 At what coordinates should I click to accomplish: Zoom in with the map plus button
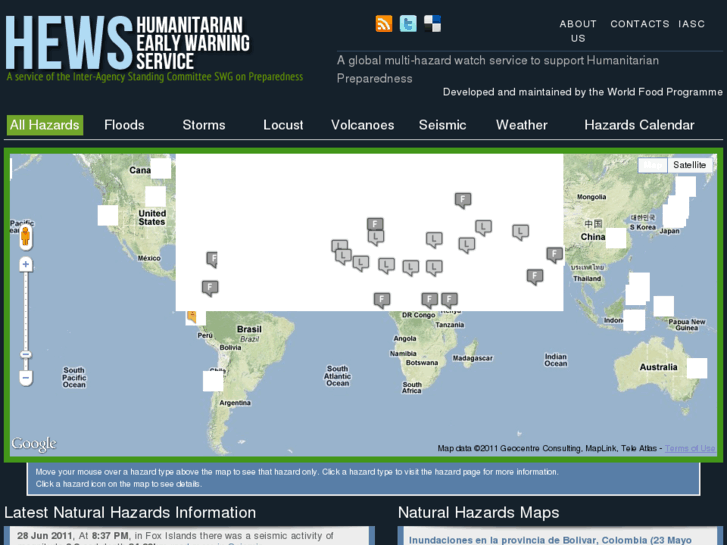(x=26, y=264)
